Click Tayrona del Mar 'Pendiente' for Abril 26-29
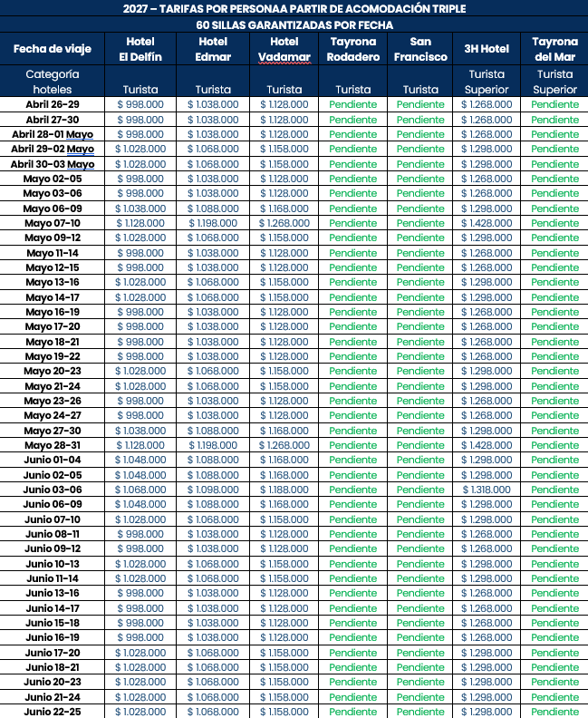This screenshot has height=718, width=588. 554,104
